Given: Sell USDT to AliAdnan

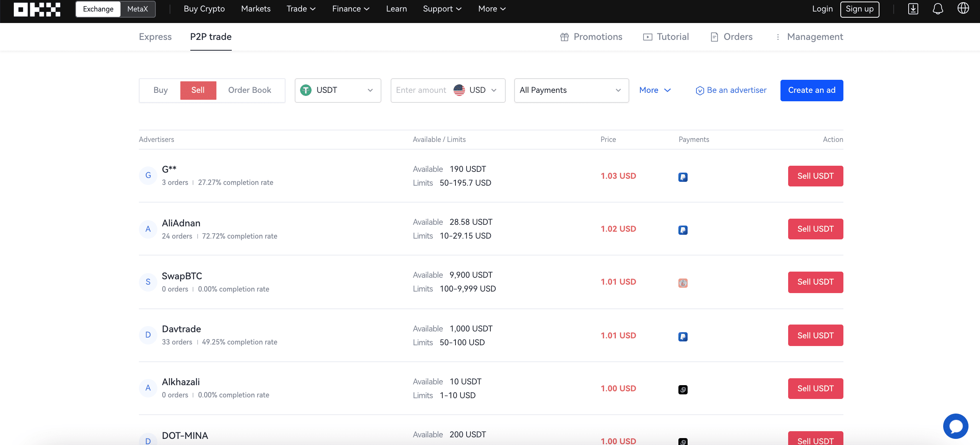Looking at the screenshot, I should tap(816, 229).
